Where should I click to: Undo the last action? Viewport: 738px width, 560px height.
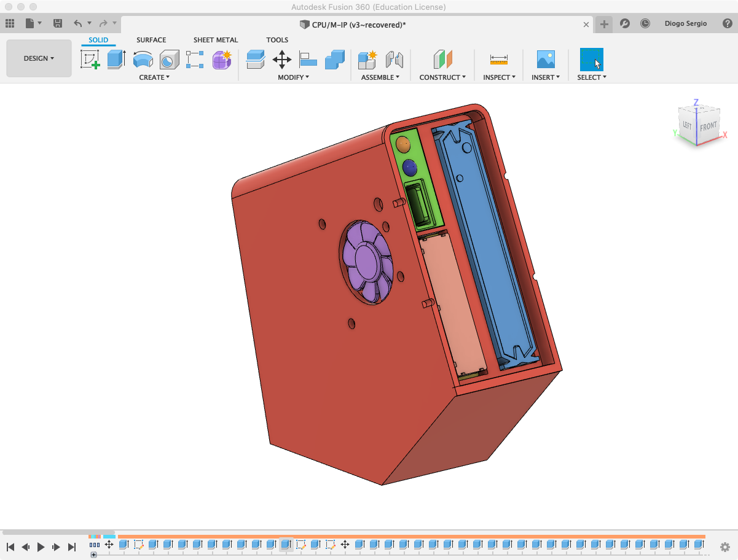pyautogui.click(x=77, y=23)
